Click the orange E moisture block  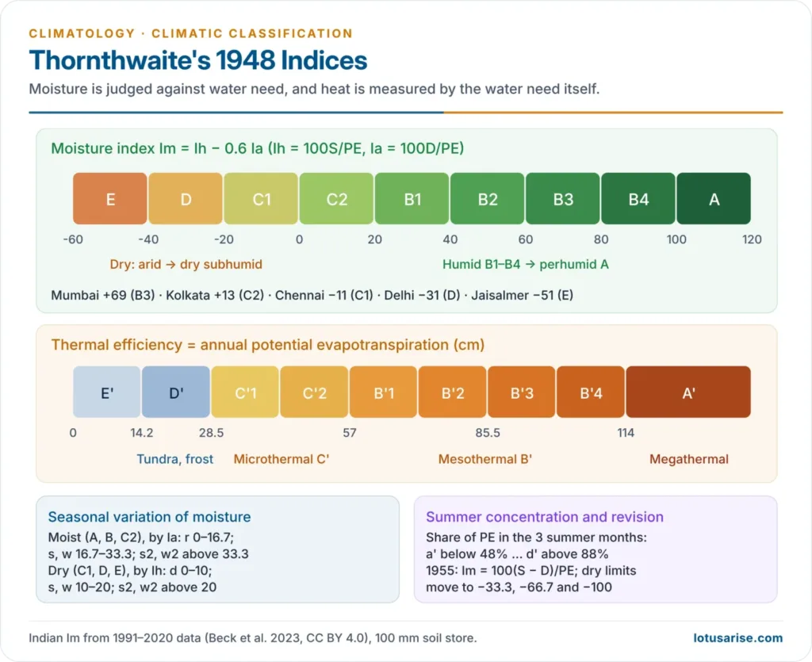coord(109,199)
